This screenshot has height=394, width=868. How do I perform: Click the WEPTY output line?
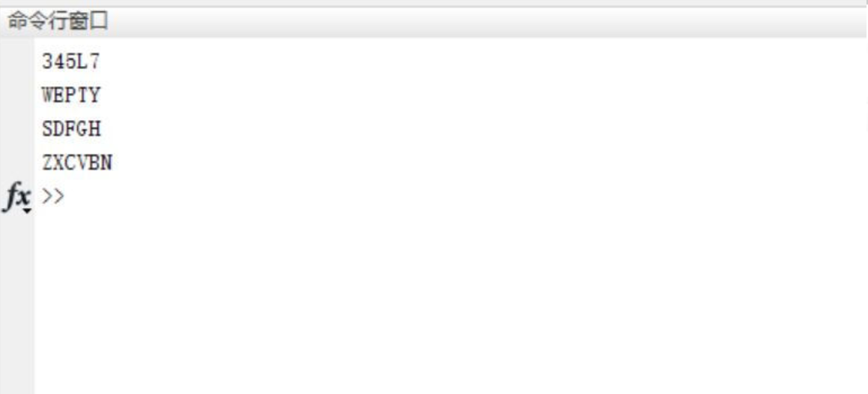click(x=71, y=95)
